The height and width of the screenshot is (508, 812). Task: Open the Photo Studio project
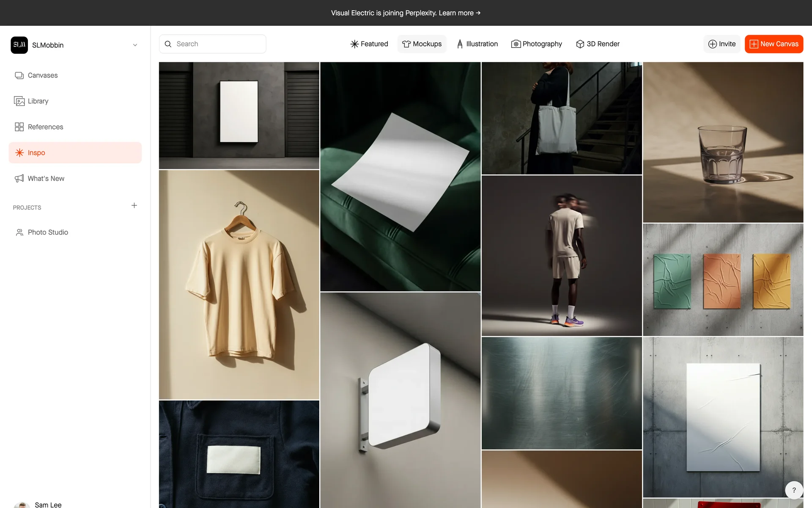(x=48, y=232)
